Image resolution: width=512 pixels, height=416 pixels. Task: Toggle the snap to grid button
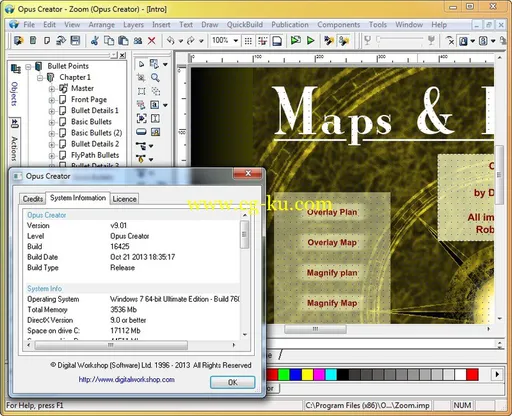[x=263, y=41]
